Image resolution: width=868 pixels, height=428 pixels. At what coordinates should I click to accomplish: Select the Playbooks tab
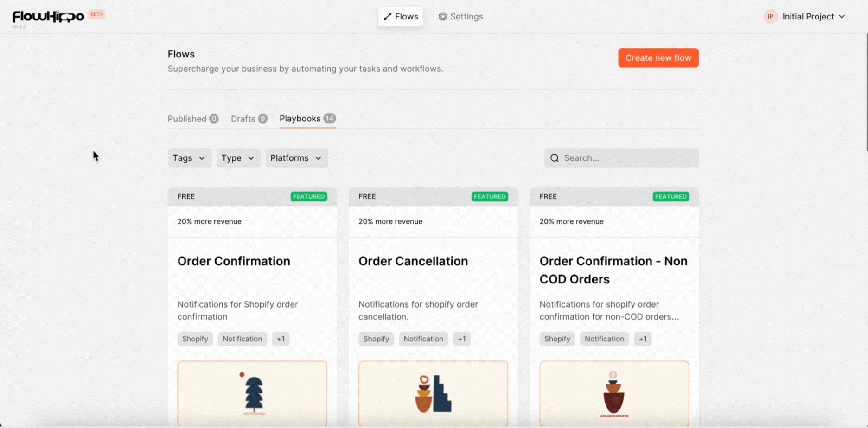click(307, 119)
